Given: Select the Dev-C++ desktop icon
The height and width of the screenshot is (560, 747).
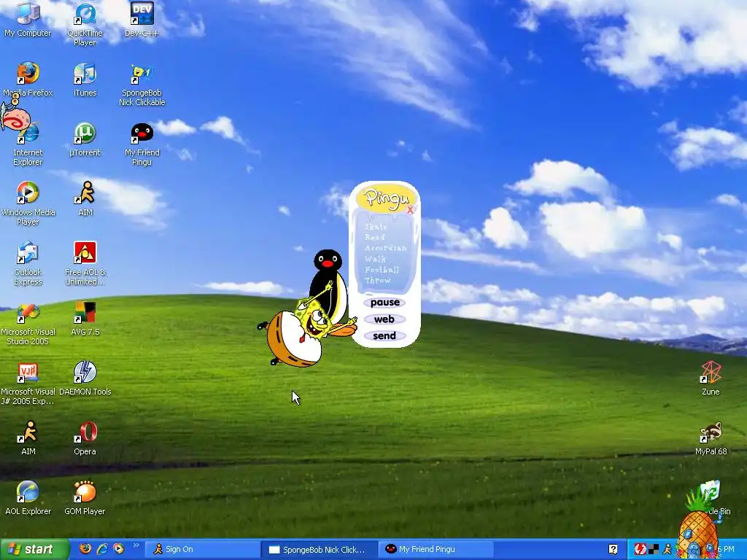Looking at the screenshot, I should click(x=142, y=19).
